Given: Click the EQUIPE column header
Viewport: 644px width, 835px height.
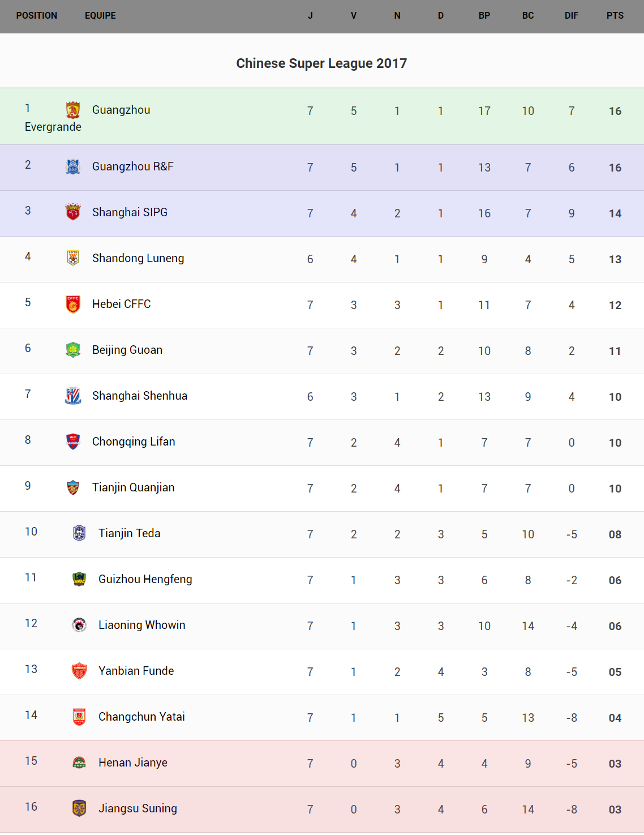Looking at the screenshot, I should [100, 16].
